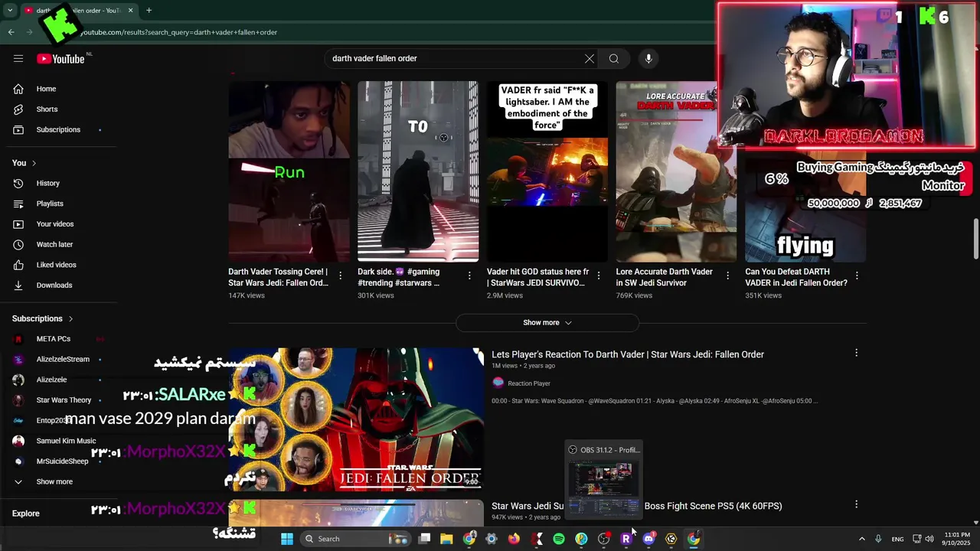Image resolution: width=980 pixels, height=551 pixels.
Task: Open options for 'Can You Defeat DARTH VADER' short
Action: pos(857,275)
